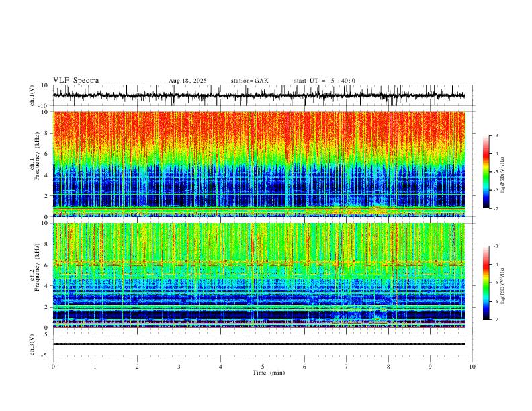Select the "start UT = 5 :40: 0" text
The image size is (532, 411).
324,81
